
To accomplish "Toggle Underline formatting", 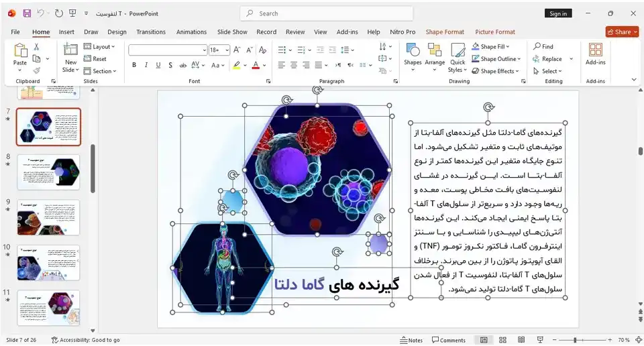I will (x=158, y=65).
